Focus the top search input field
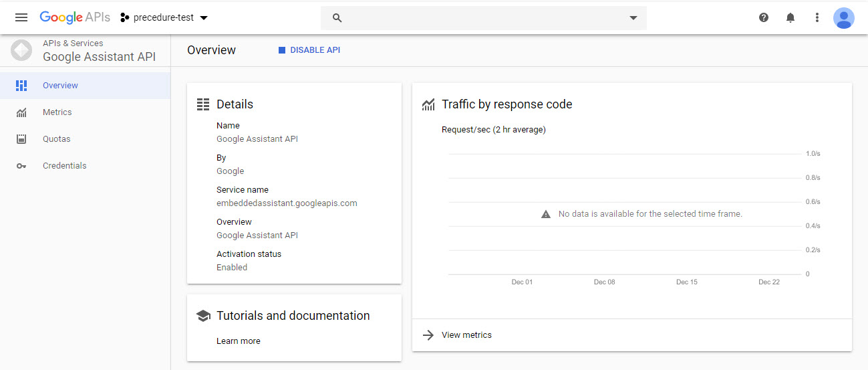Viewport: 868px width, 370px height. (x=484, y=18)
